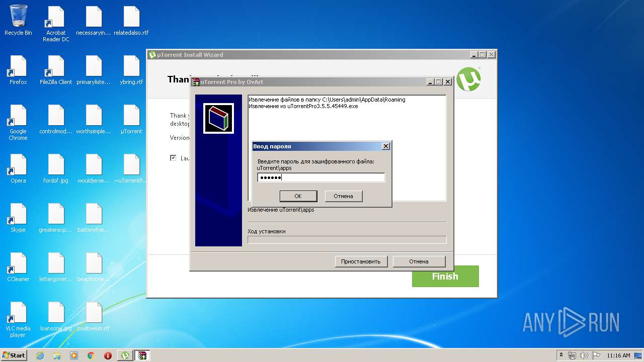Open the Firefox desktop shortcut
Screen dimensions: 644x362
point(18,69)
